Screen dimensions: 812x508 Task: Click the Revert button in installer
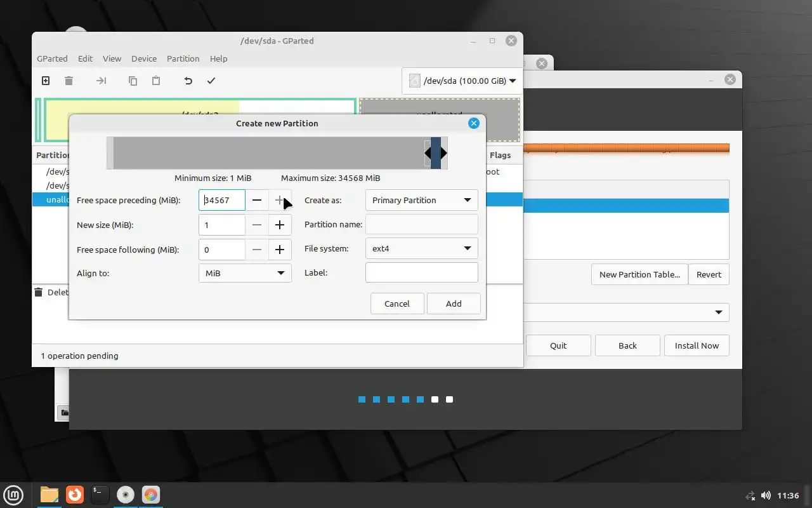pos(709,274)
